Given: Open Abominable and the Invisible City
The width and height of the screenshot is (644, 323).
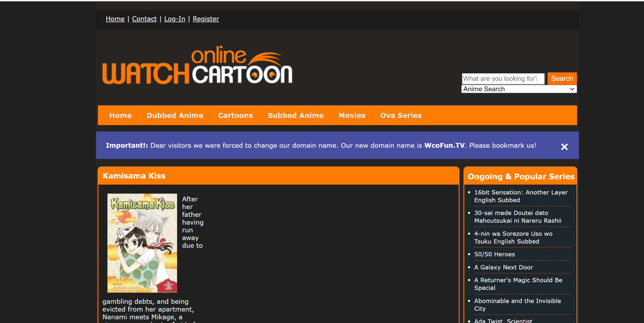Looking at the screenshot, I should coord(518,304).
